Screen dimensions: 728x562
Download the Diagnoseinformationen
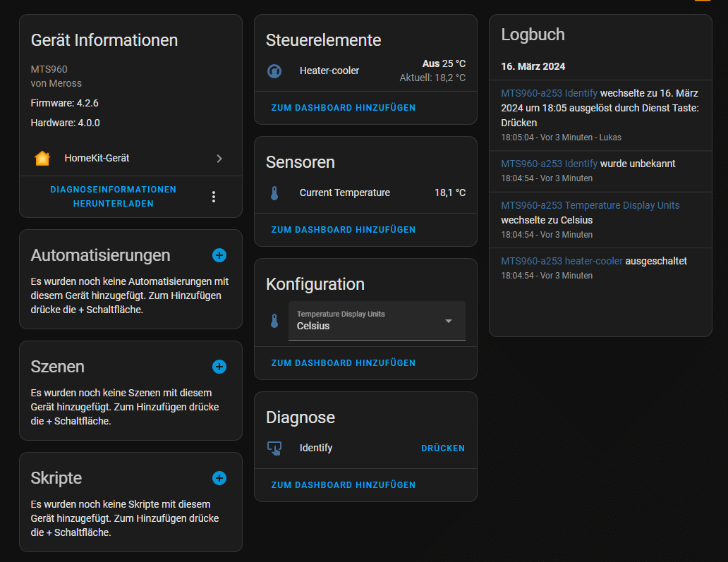pyautogui.click(x=113, y=197)
